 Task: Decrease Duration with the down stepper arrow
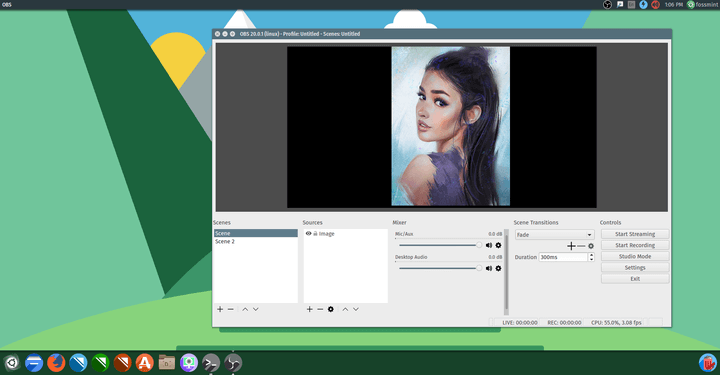pos(591,259)
